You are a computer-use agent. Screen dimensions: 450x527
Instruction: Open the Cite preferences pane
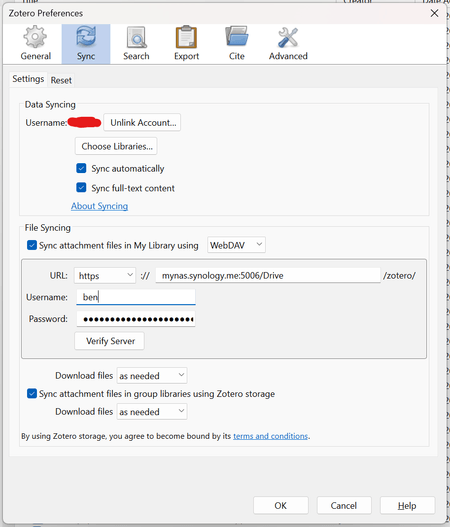(237, 44)
